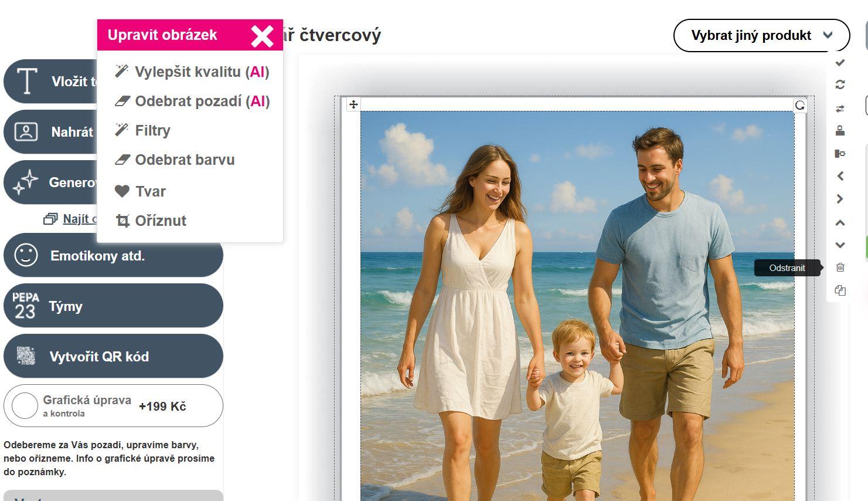Click the stamp icon in right toolbar
868x501 pixels.
[840, 130]
